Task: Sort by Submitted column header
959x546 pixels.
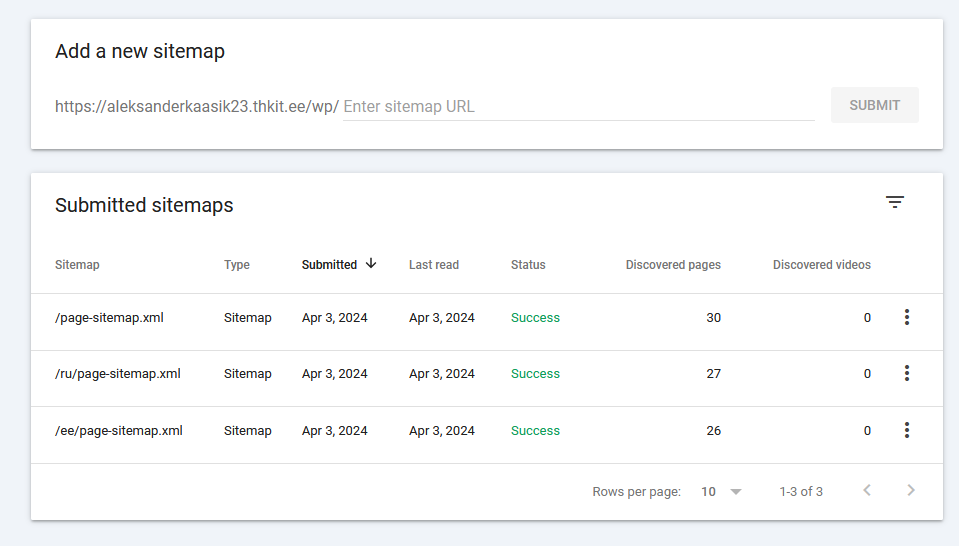Action: coord(329,265)
